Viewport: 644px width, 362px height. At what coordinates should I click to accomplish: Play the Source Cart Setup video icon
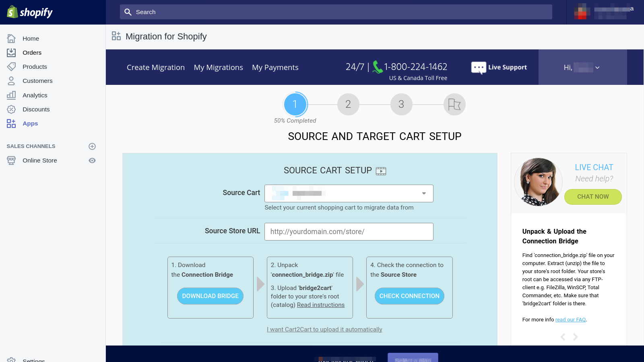381,171
